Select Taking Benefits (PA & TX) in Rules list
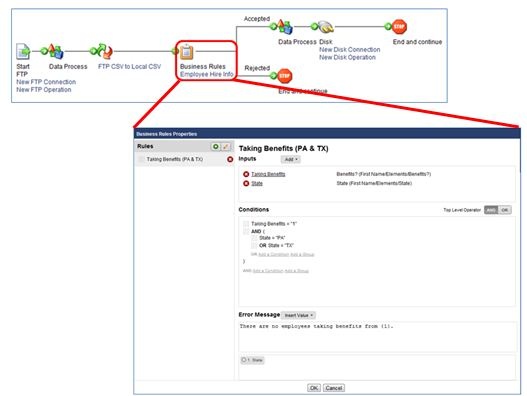Image resolution: width=527 pixels, height=396 pixels. (x=175, y=159)
